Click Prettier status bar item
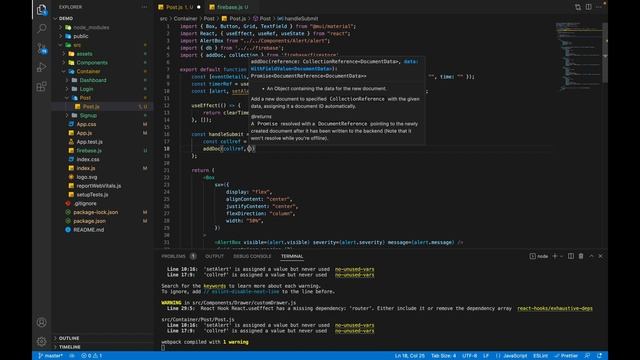Viewport: 640px width, 360px height. coord(566,356)
